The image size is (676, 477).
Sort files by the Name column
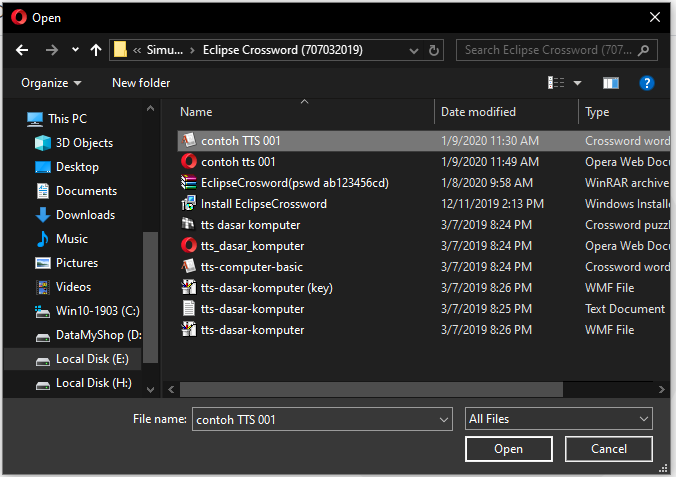(x=196, y=112)
